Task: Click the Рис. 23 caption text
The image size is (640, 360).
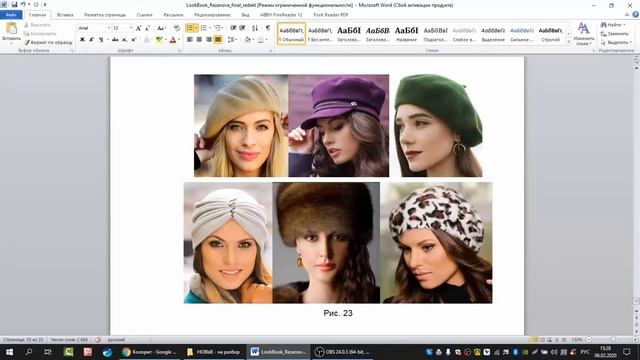Action: [x=338, y=313]
